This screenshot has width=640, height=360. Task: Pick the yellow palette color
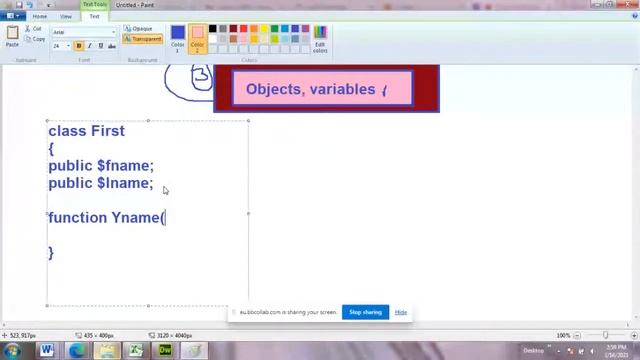pos(264,29)
